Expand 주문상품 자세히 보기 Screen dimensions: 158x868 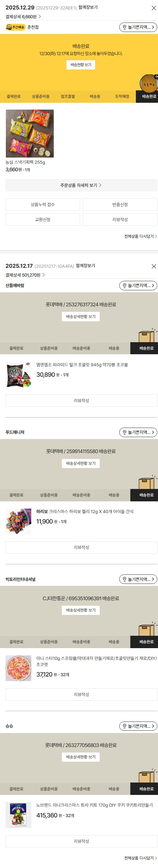pos(81,185)
